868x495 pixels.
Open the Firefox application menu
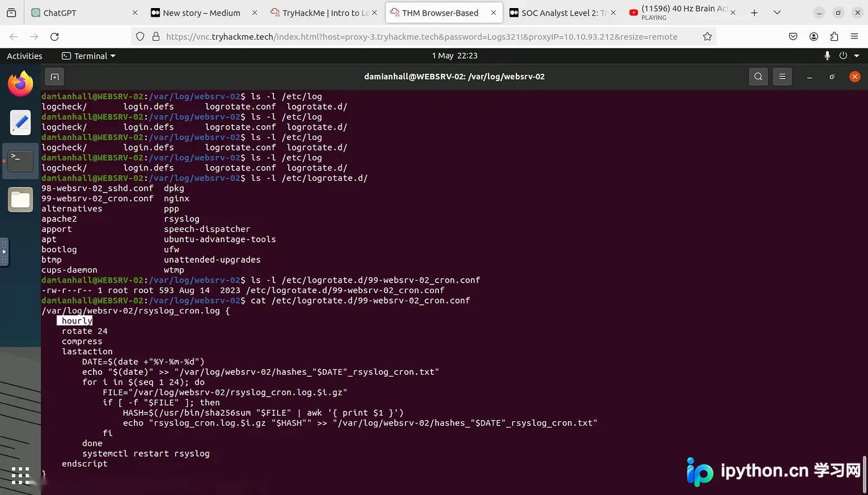(855, 37)
